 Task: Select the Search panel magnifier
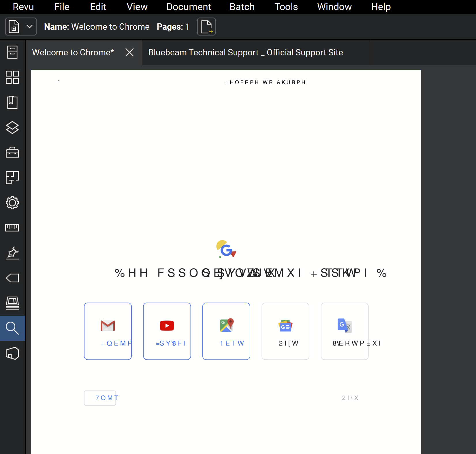[x=12, y=328]
